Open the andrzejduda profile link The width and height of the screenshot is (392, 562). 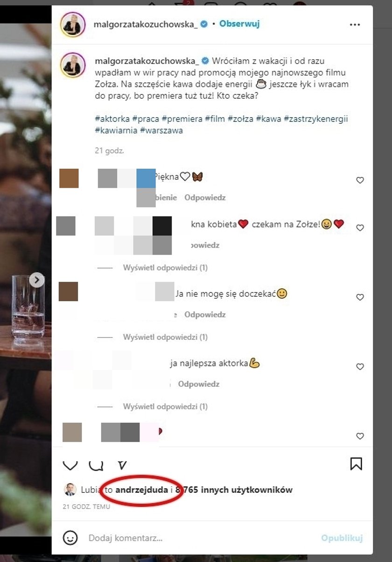tap(141, 490)
